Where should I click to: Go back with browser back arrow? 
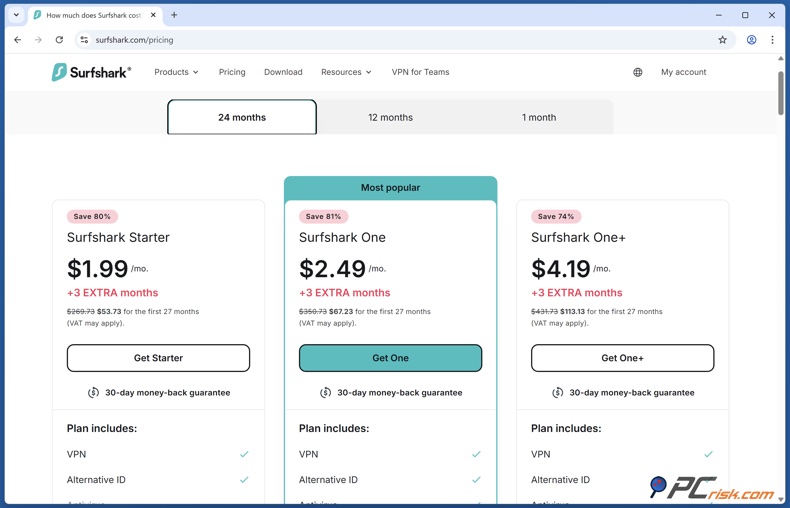pyautogui.click(x=17, y=40)
